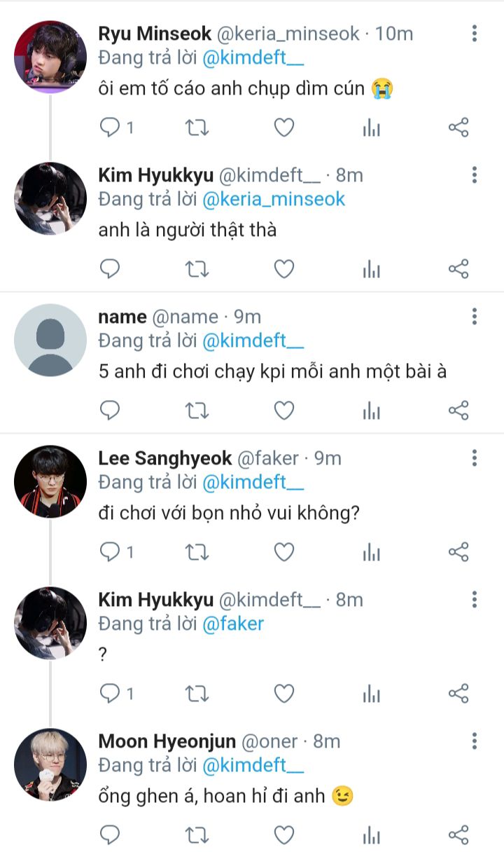View analytics on Ryu Minseok's tweet
The image size is (504, 852).
click(x=371, y=128)
